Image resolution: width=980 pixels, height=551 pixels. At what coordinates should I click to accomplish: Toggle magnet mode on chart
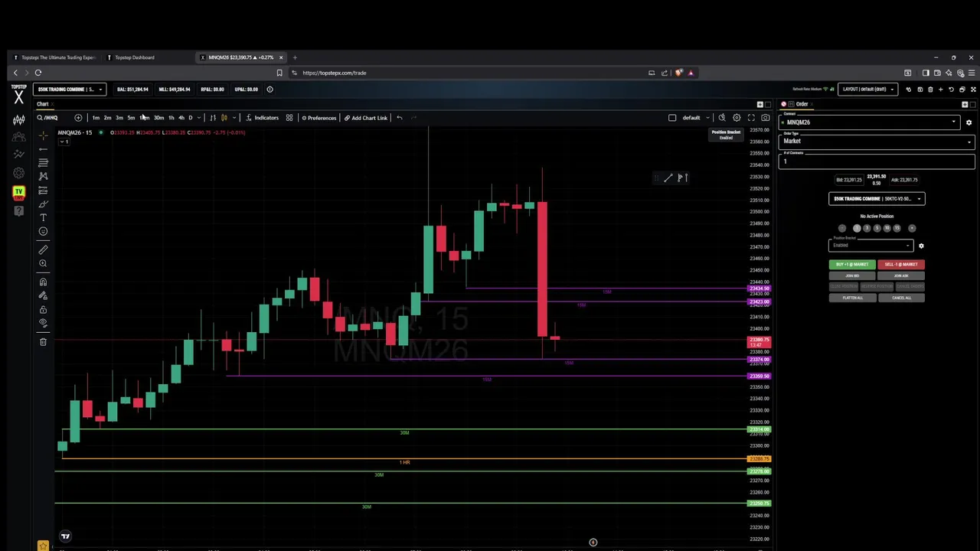coord(43,282)
